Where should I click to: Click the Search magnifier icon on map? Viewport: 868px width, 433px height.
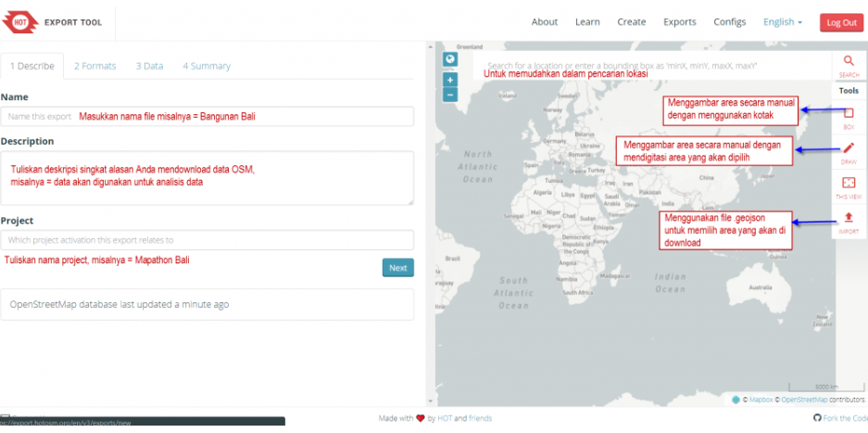click(849, 62)
